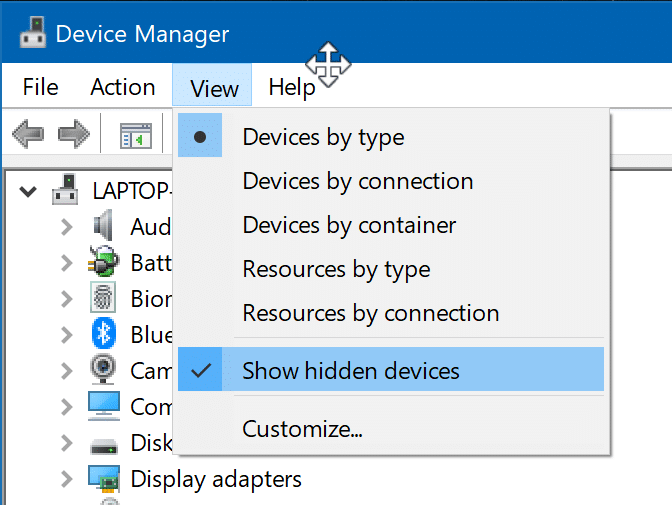
Task: Click the Computer monitor icon
Action: pos(104,406)
